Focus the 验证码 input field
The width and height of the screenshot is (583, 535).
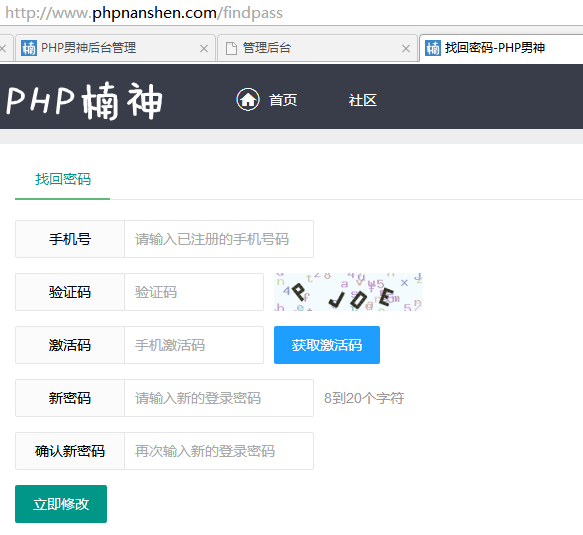pyautogui.click(x=194, y=292)
